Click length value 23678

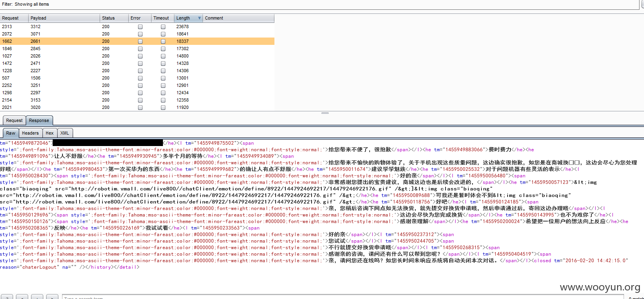(183, 27)
